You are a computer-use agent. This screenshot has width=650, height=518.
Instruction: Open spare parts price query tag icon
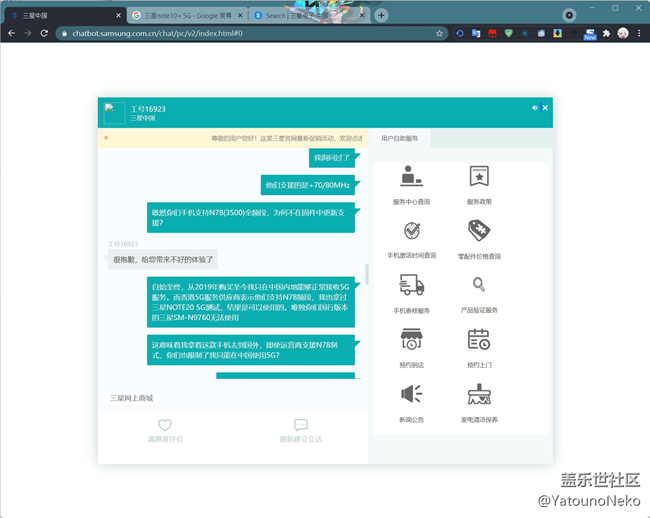click(479, 230)
